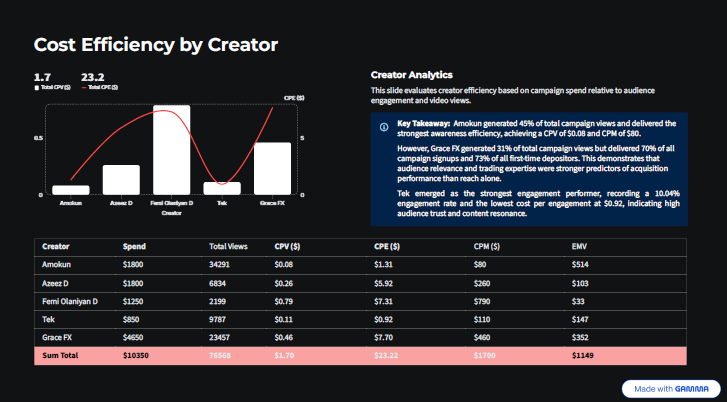Click the Creator column header
The width and height of the screenshot is (727, 402).
coord(56,247)
